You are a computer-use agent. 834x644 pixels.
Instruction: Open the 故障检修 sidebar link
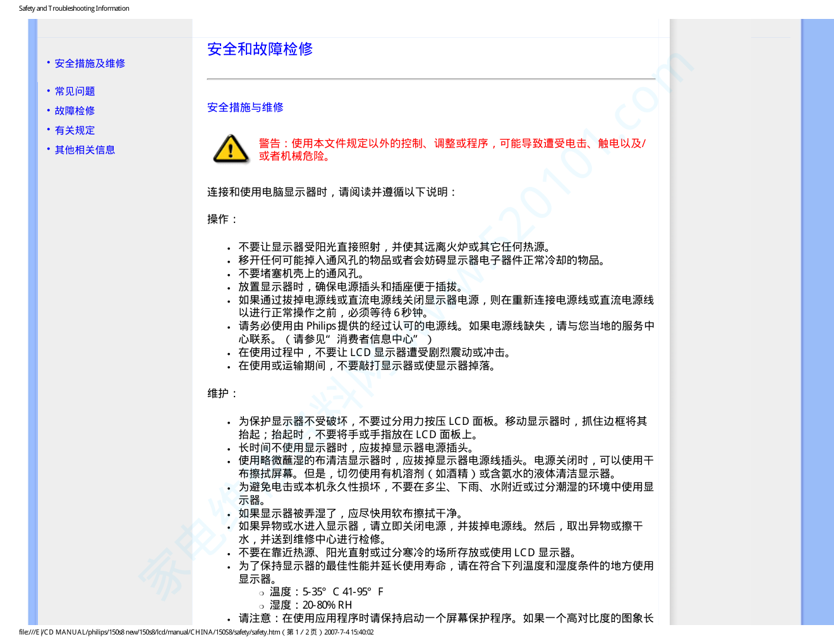tap(75, 110)
